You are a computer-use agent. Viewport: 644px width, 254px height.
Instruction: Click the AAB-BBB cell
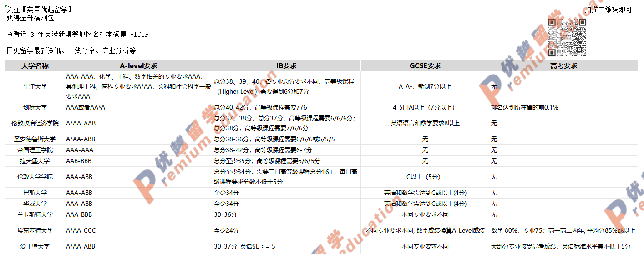coord(139,161)
